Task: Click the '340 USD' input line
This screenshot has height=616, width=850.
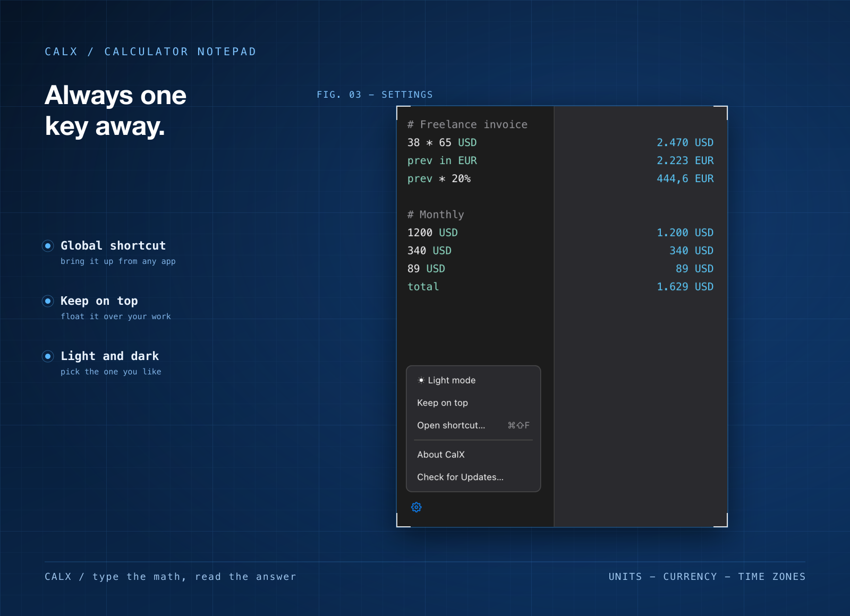Action: pos(429,251)
